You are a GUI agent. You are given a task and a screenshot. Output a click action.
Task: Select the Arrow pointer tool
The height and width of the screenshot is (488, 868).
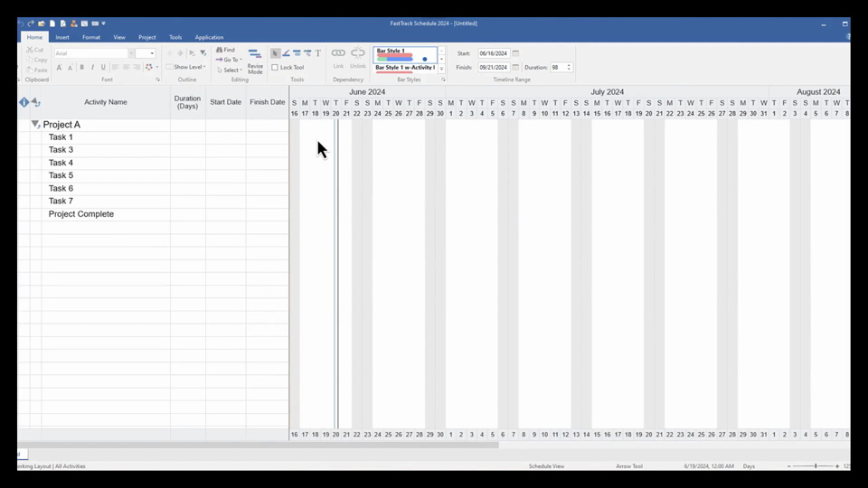point(275,53)
